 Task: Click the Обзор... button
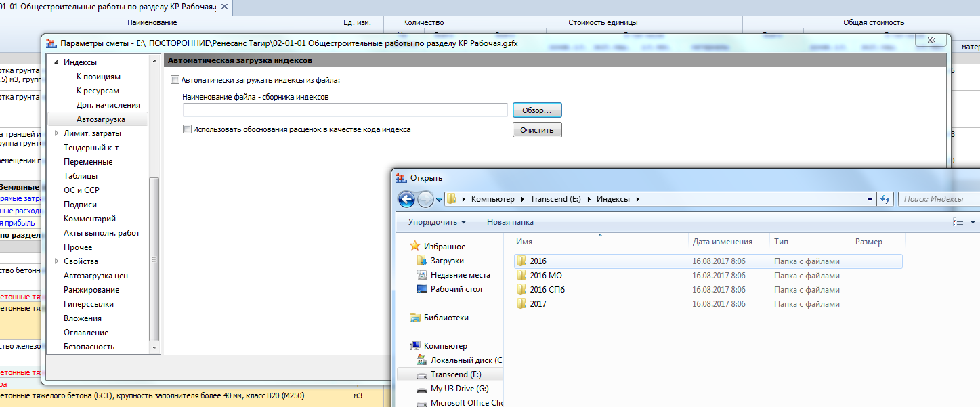[x=537, y=110]
